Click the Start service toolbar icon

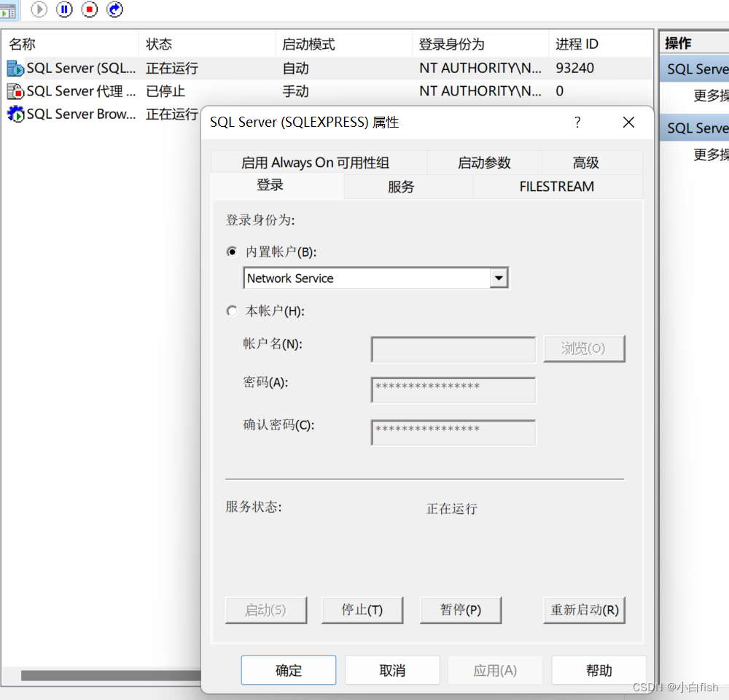[x=39, y=9]
